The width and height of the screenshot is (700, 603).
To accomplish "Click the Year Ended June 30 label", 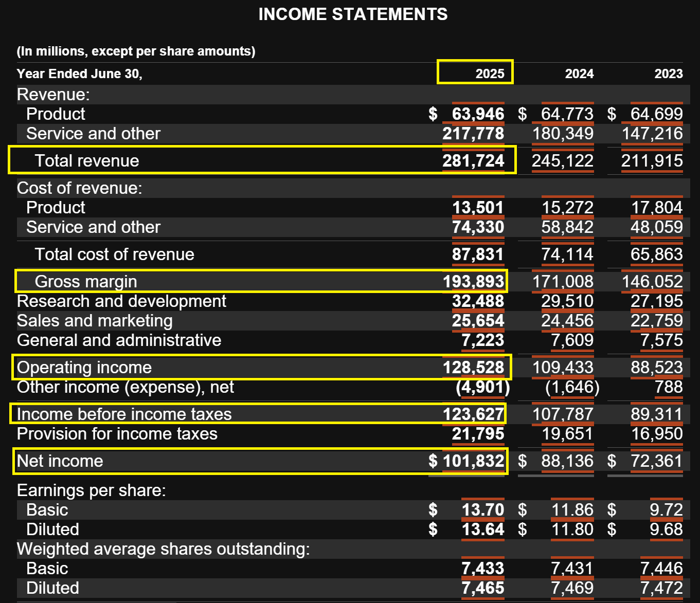I will click(79, 74).
